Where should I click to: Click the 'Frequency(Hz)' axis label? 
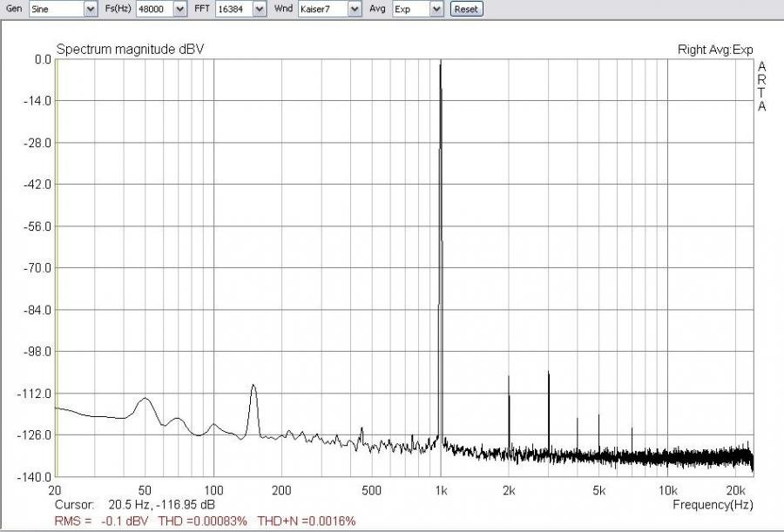click(x=713, y=504)
